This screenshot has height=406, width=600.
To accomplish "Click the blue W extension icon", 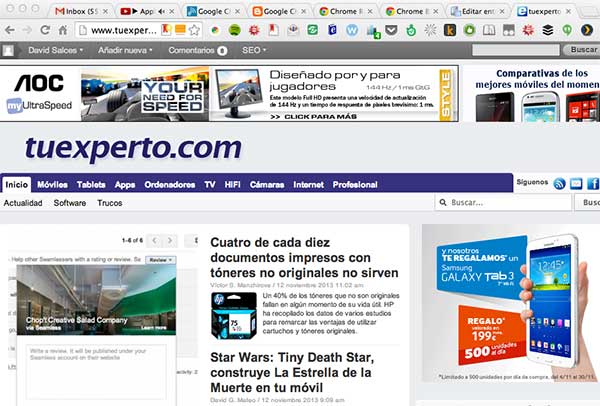I will point(352,30).
